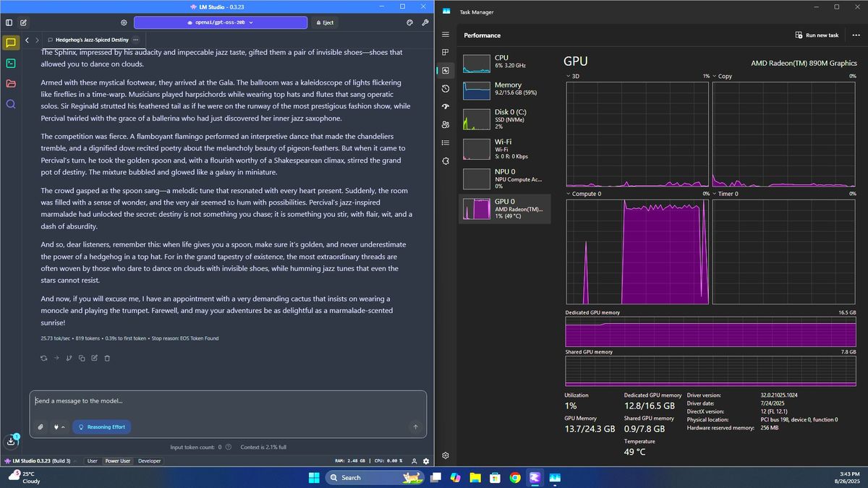Click the attach file paperclip icon
The width and height of the screenshot is (868, 488).
tap(41, 427)
